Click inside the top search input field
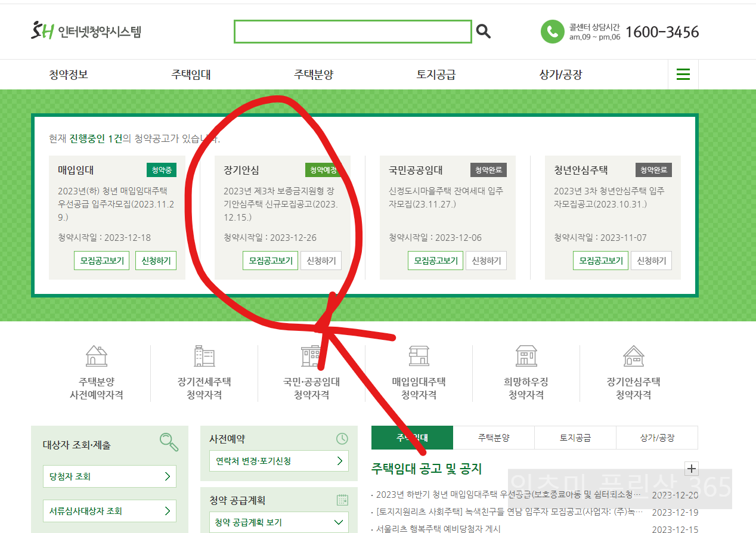The image size is (756, 533). [353, 31]
